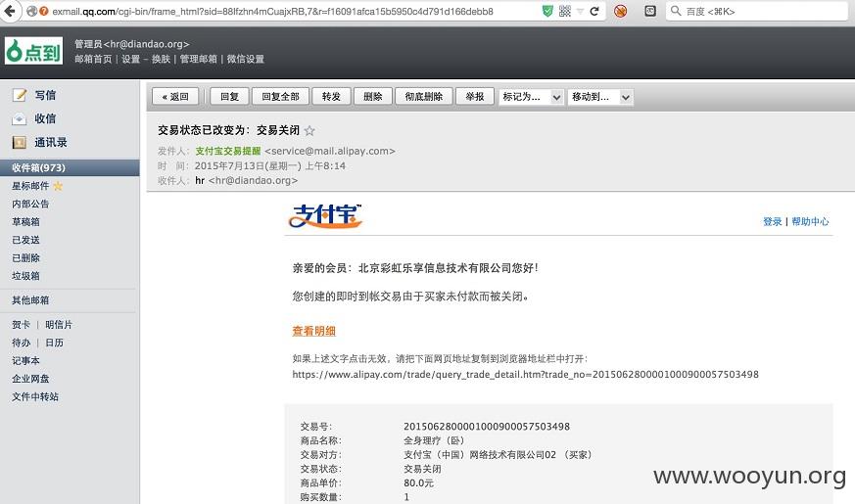Screen dimensions: 855x504
Task: Open 已发送 sent folder
Action: coord(25,240)
